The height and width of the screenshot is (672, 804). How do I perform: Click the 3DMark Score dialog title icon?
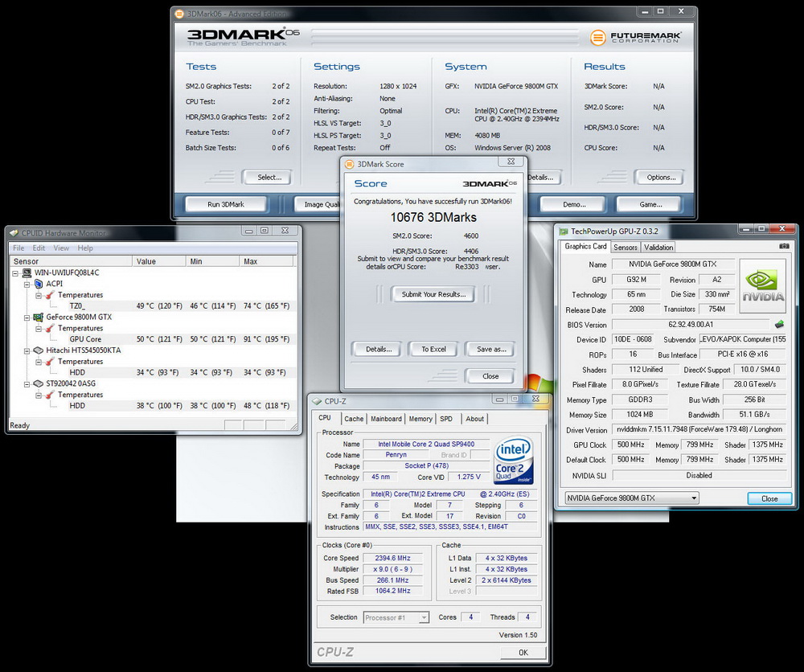350,164
